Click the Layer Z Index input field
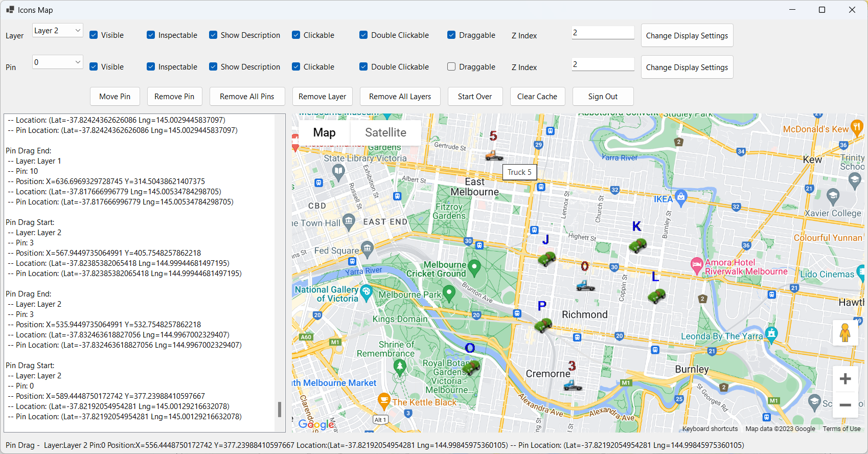Viewport: 868px width, 454px height. pos(603,33)
